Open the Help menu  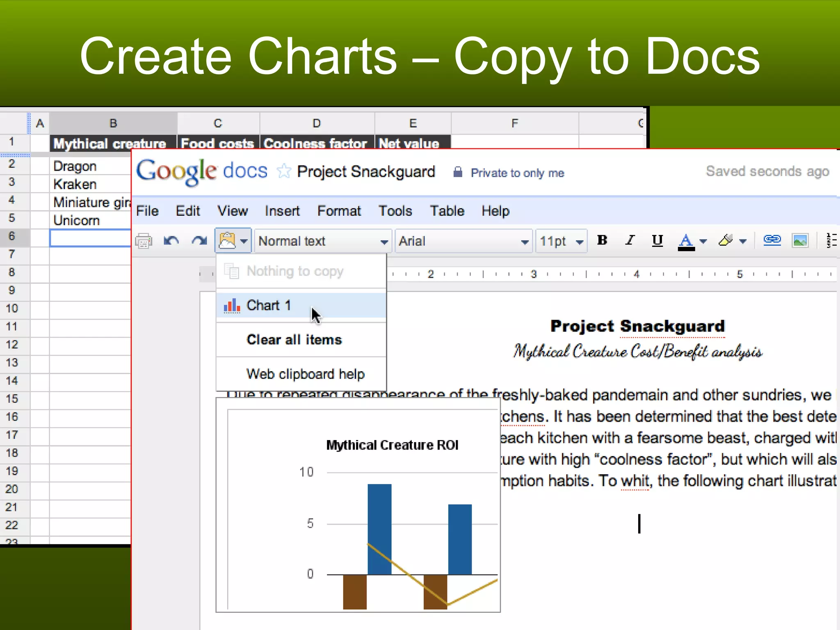coord(495,211)
